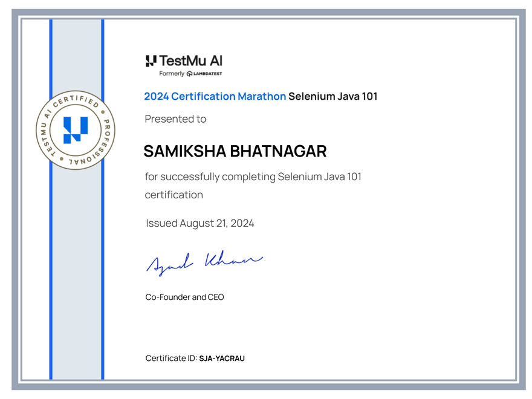Click the completion statement paragraph
Image resolution: width=532 pixels, height=399 pixels.
[253, 177]
